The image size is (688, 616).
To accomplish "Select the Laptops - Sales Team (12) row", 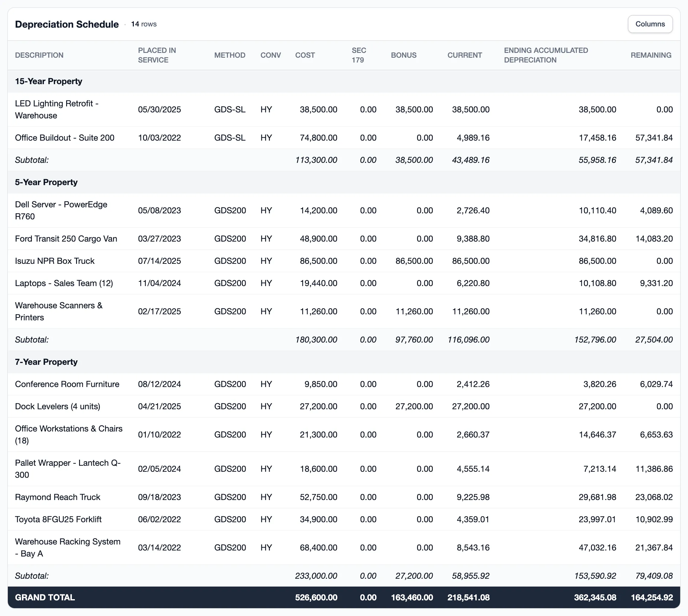I will tap(344, 283).
